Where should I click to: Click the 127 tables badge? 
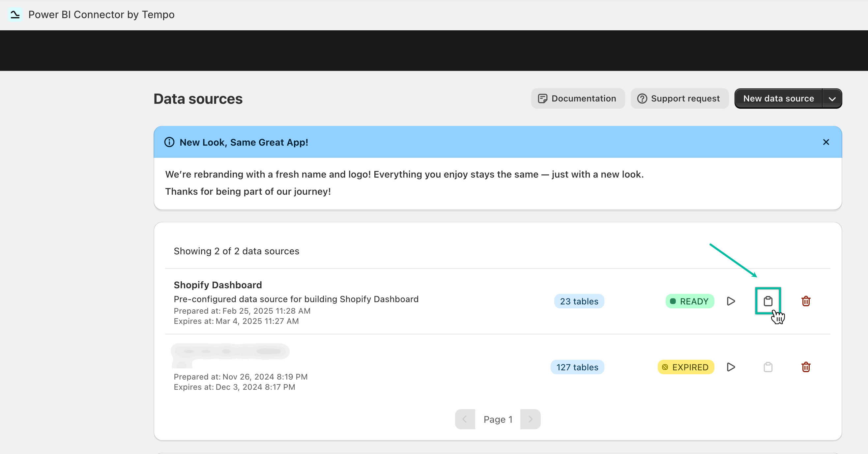pyautogui.click(x=577, y=367)
